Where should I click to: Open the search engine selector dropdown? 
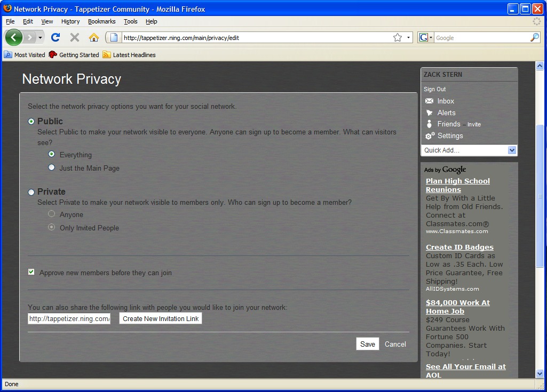tap(426, 38)
